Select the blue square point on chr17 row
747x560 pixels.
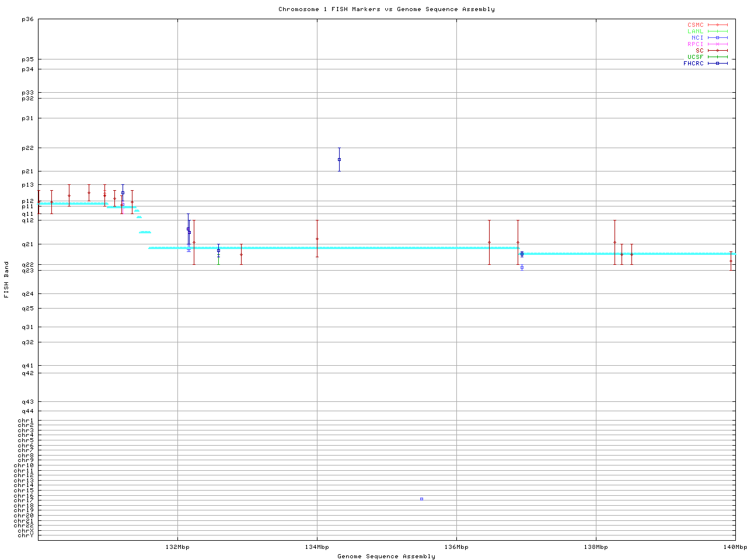(421, 499)
